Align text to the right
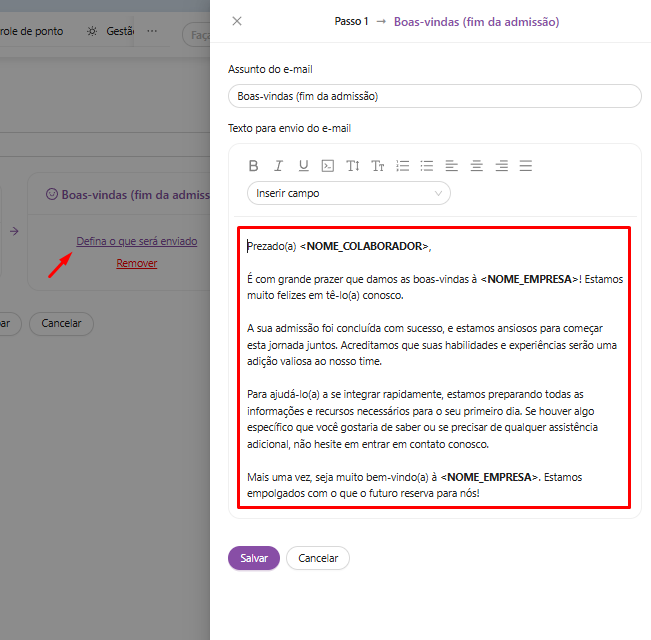This screenshot has width=651, height=640. coord(502,166)
